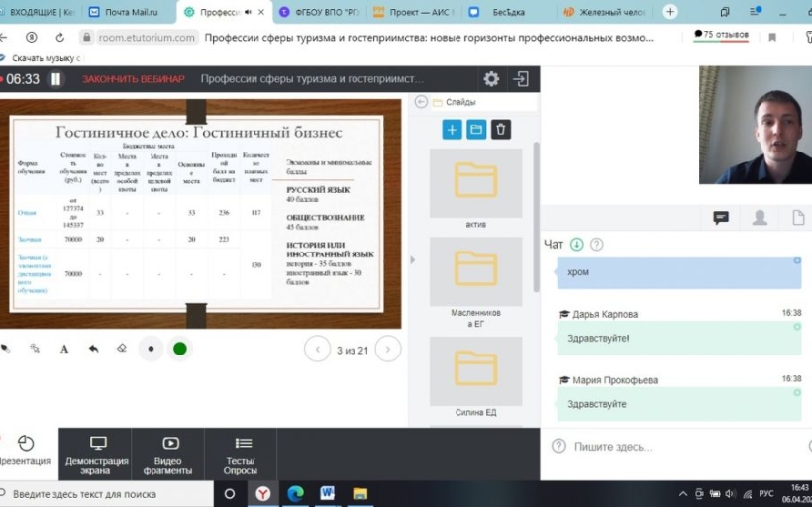Go to the previous slide
Image resolution: width=812 pixels, height=507 pixels.
(x=318, y=349)
